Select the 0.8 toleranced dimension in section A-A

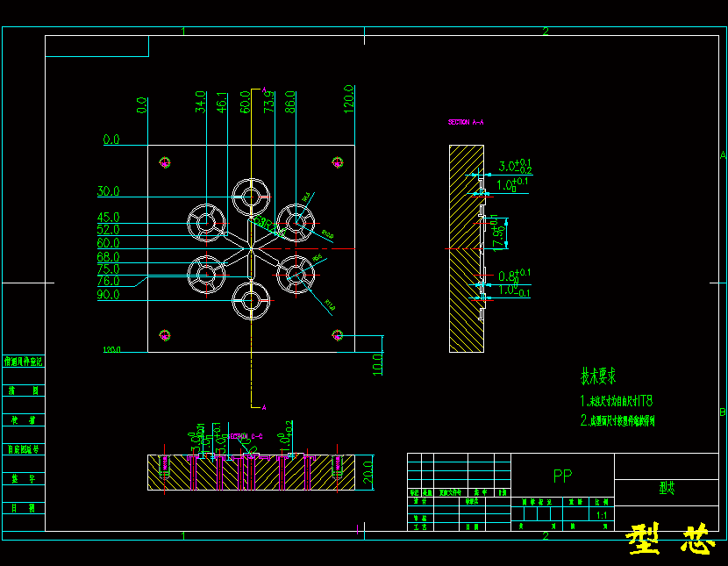click(515, 275)
